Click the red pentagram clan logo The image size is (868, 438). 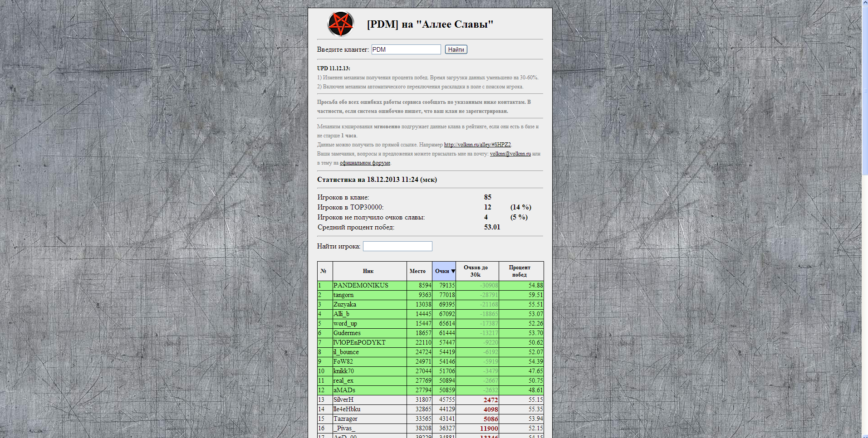(x=341, y=24)
